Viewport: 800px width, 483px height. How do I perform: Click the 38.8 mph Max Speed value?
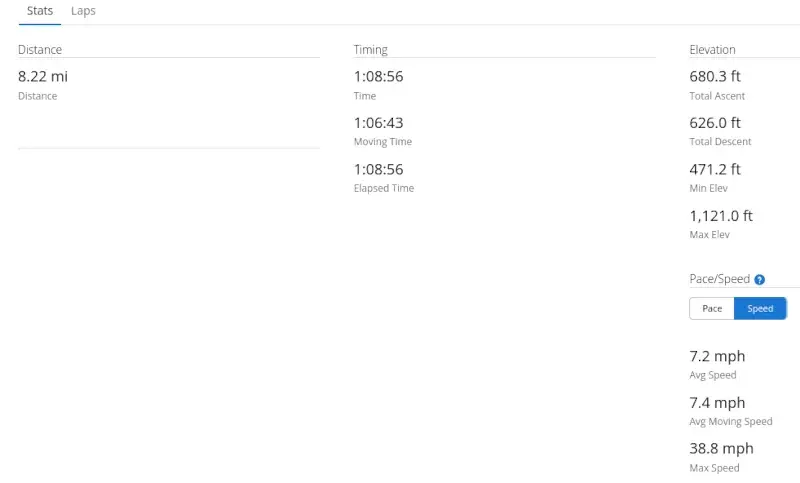[x=721, y=449]
